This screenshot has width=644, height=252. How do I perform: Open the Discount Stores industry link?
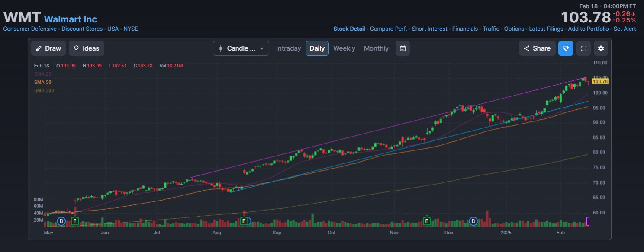pyautogui.click(x=82, y=29)
